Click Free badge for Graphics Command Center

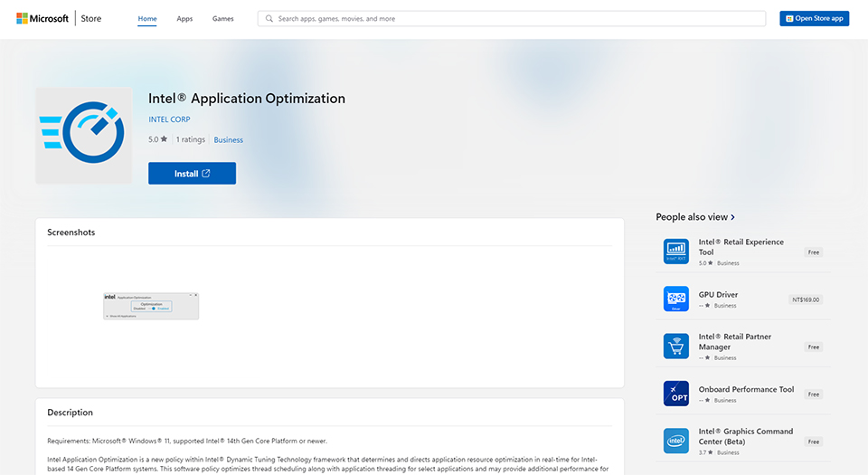pos(813,442)
